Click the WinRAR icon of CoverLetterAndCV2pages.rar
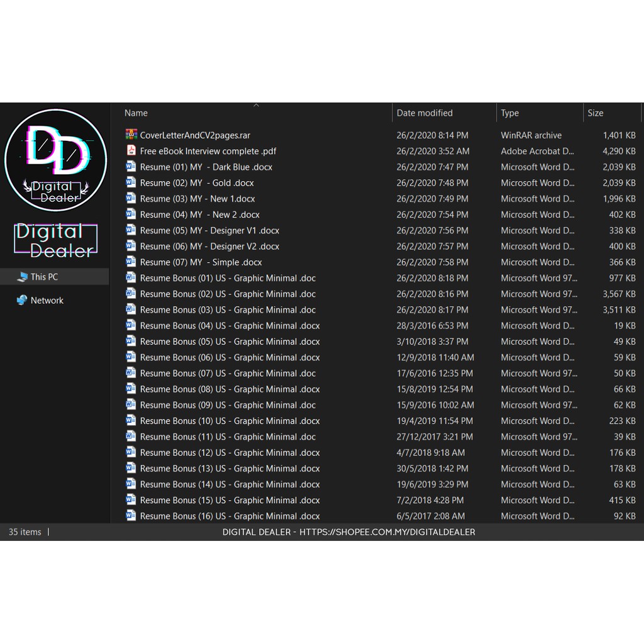Screen dimensions: 644x644 [131, 135]
